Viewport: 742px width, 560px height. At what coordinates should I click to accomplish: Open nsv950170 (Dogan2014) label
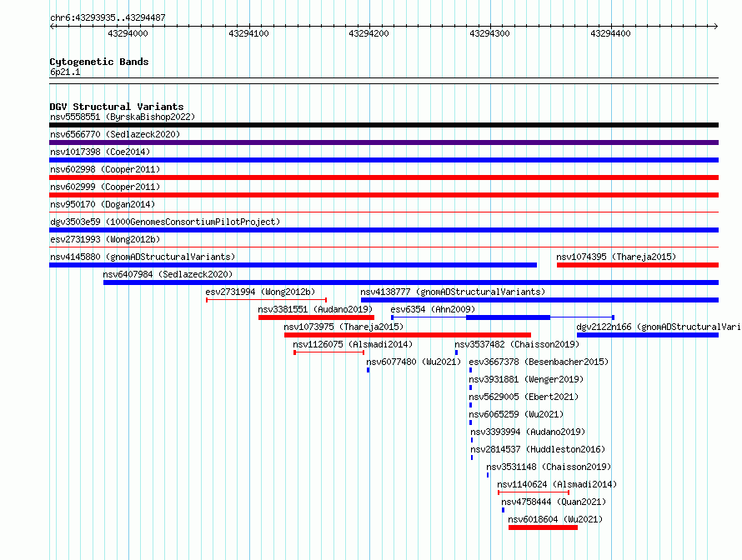[x=103, y=204]
